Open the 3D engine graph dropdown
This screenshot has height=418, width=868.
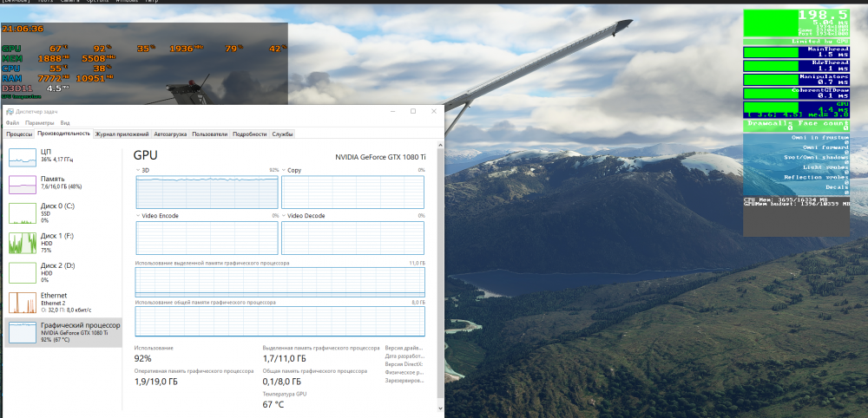tap(138, 170)
